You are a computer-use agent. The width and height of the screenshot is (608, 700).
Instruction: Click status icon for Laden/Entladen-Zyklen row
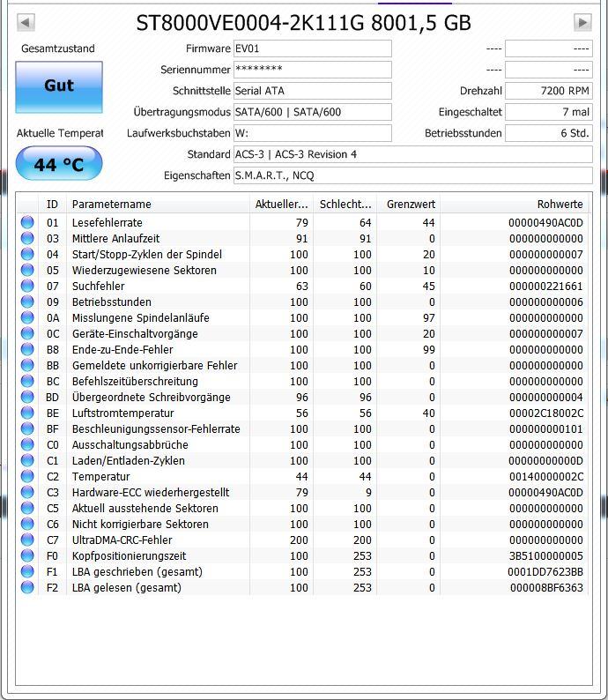(x=27, y=460)
